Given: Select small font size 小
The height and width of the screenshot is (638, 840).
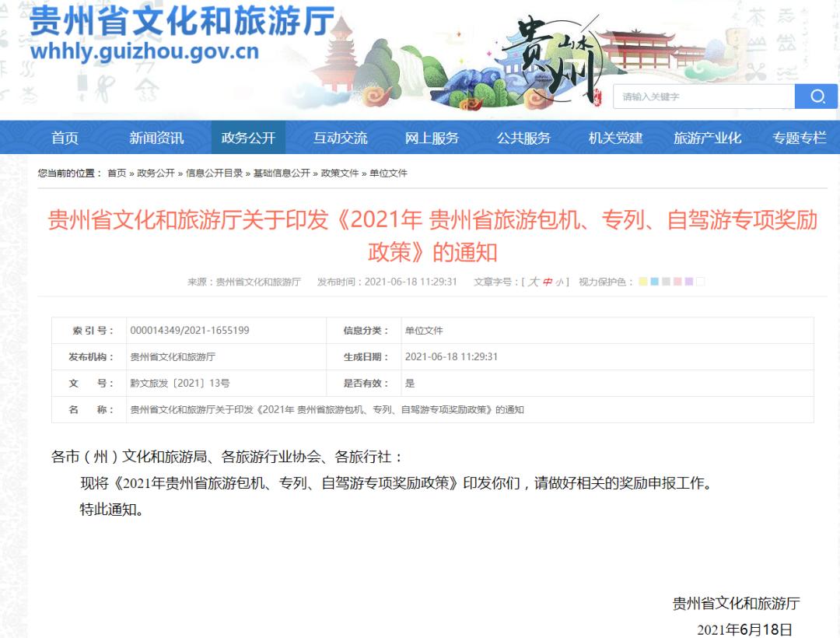Looking at the screenshot, I should tap(560, 282).
